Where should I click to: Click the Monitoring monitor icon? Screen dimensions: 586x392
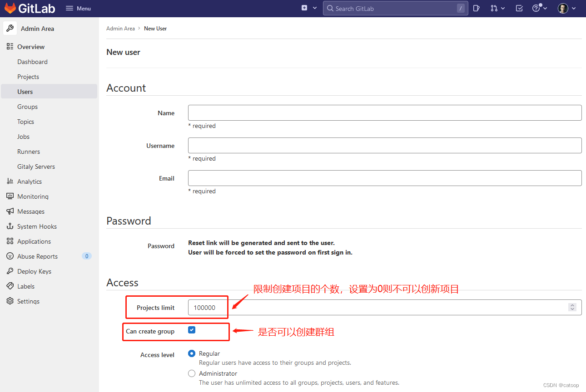(10, 196)
